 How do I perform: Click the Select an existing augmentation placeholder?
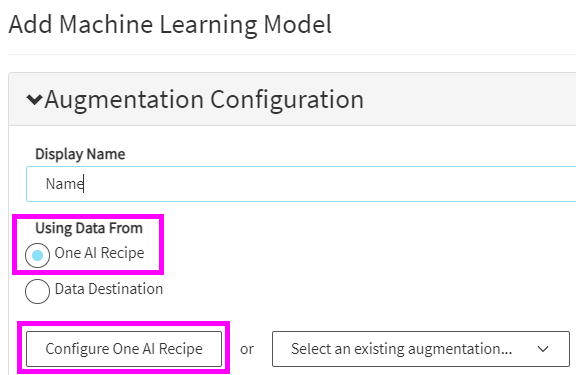[402, 349]
